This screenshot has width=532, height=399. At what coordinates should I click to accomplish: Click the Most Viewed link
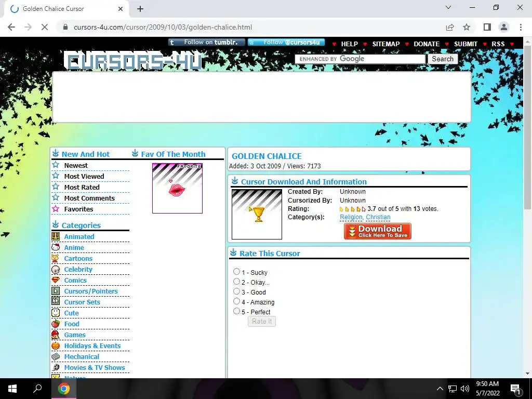84,176
